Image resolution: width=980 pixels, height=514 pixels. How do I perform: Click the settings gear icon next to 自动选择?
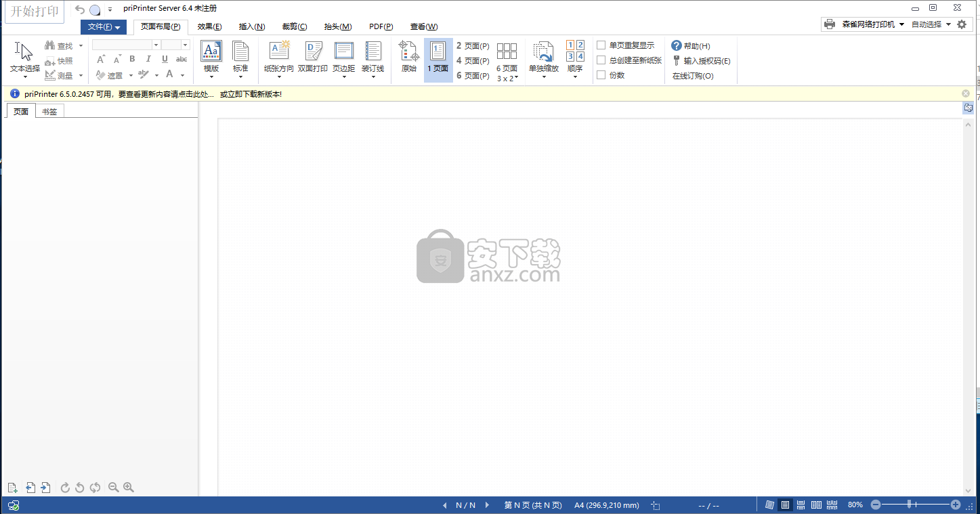(962, 24)
